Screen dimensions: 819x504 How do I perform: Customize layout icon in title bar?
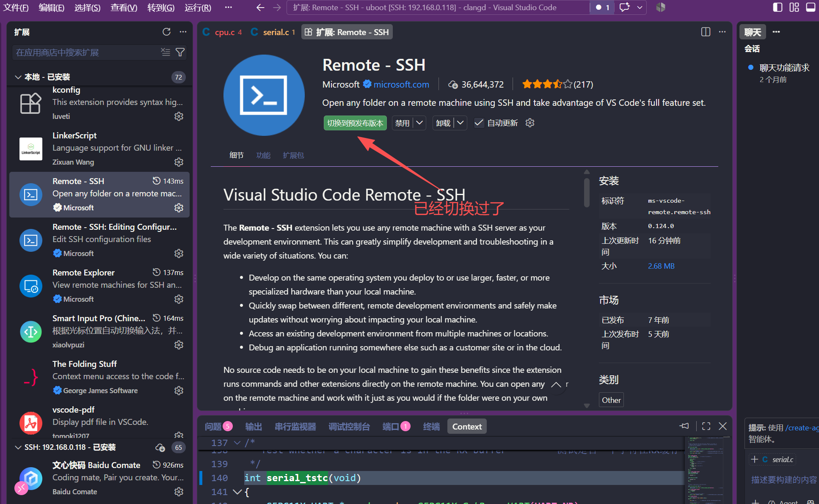(x=794, y=7)
